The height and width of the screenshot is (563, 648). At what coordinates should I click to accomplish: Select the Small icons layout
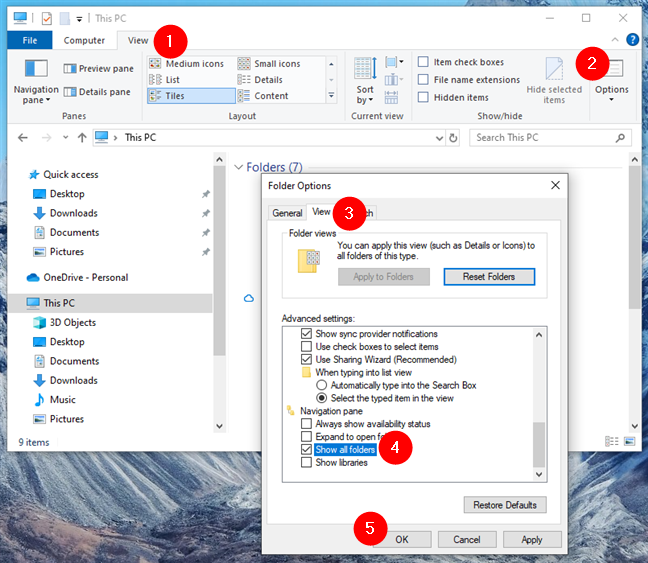tap(269, 64)
